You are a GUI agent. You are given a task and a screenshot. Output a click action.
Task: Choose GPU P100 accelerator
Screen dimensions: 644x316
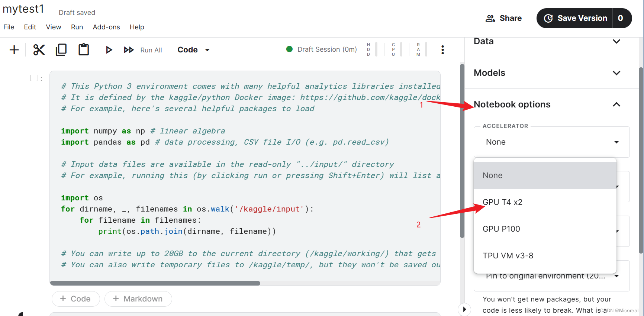point(545,229)
